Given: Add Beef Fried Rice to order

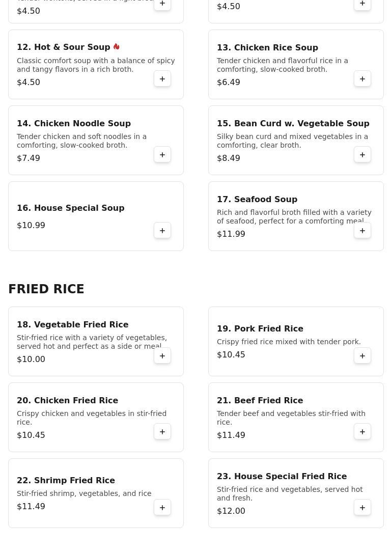Looking at the screenshot, I should coord(362,432).
